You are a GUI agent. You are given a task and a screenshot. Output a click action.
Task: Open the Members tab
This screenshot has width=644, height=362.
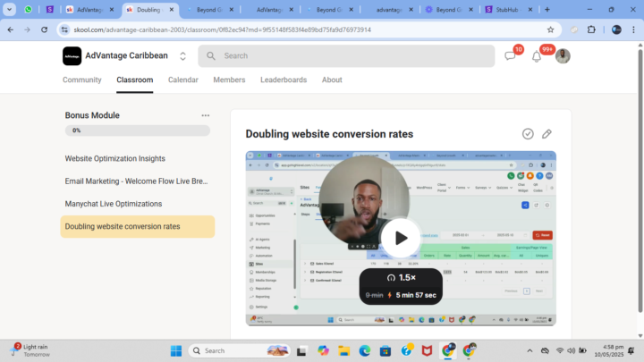click(229, 80)
